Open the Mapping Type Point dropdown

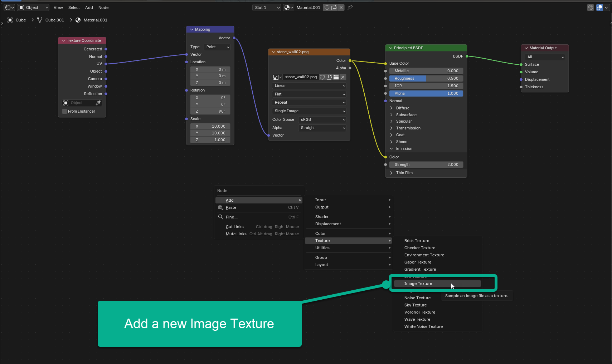coord(217,47)
